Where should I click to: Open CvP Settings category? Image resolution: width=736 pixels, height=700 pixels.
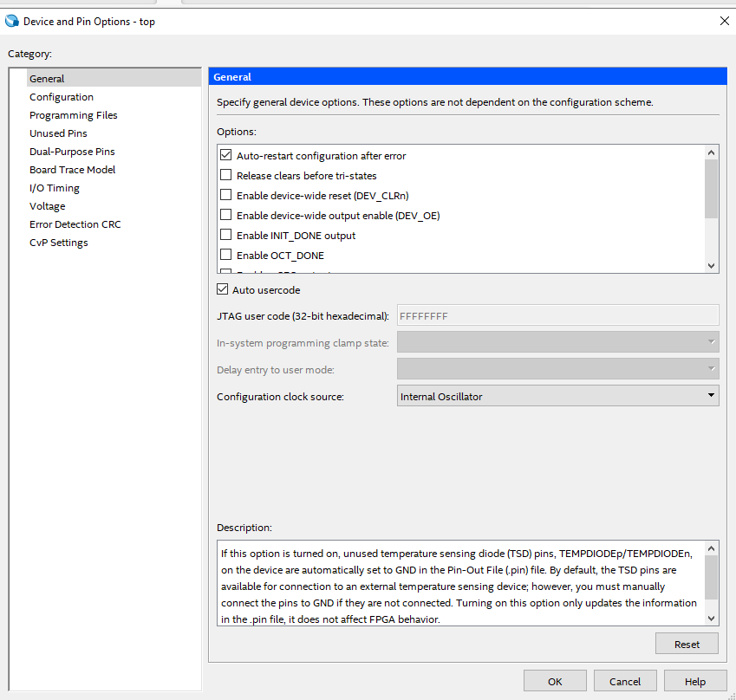click(59, 243)
